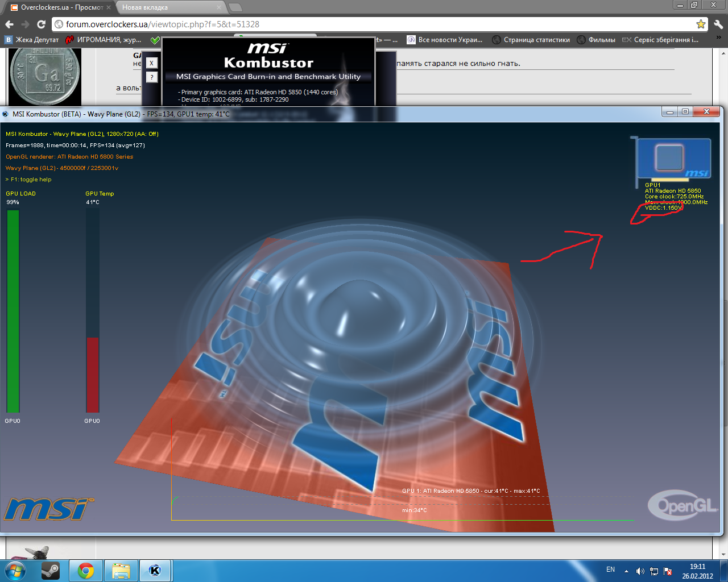Click the ATI Radeon HD 5850 label under GPU1
Screen dimensions: 728x582
(673, 191)
